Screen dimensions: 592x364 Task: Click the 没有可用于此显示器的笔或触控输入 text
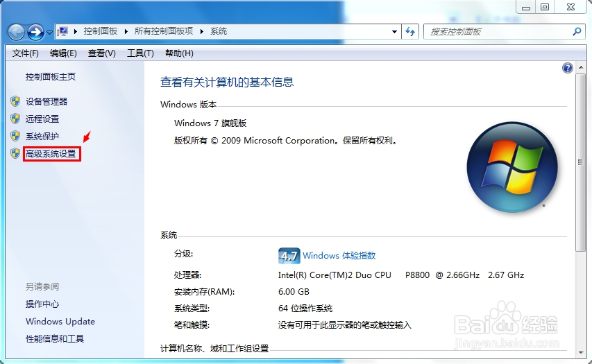click(345, 324)
